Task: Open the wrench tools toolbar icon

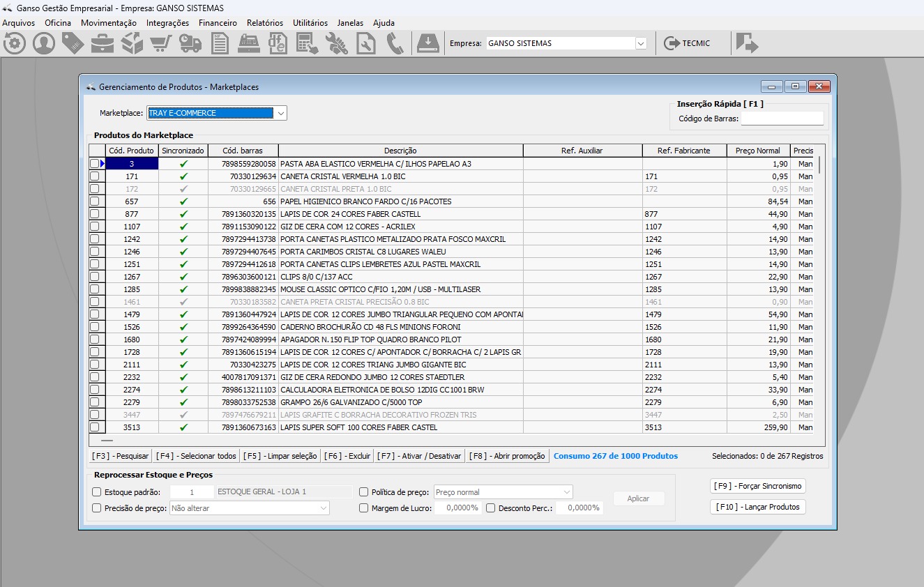Action: click(337, 43)
